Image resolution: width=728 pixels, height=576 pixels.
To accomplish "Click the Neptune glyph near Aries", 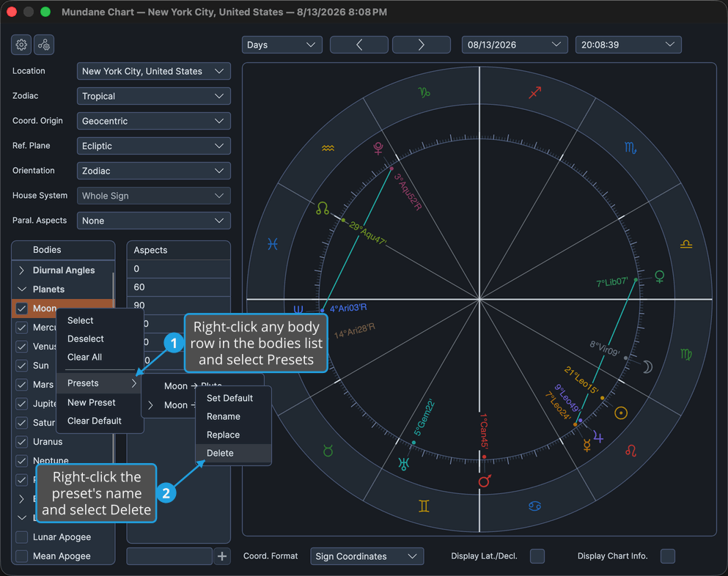I will click(x=298, y=309).
